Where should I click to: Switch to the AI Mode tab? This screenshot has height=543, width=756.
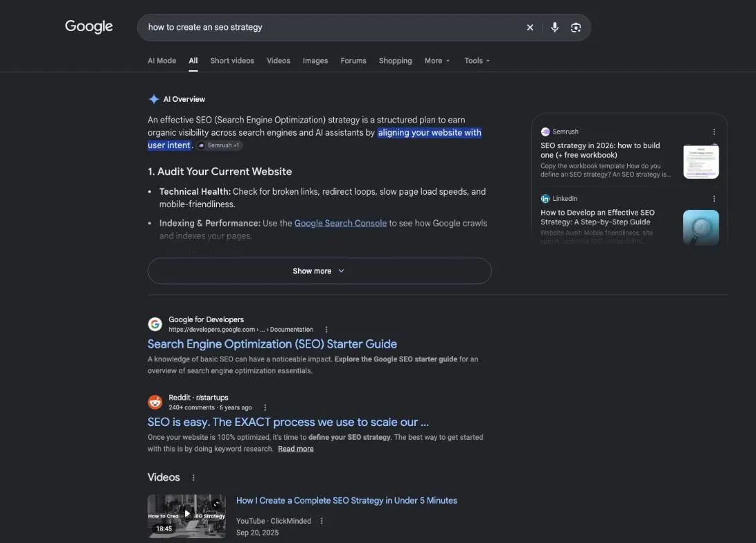tap(161, 61)
